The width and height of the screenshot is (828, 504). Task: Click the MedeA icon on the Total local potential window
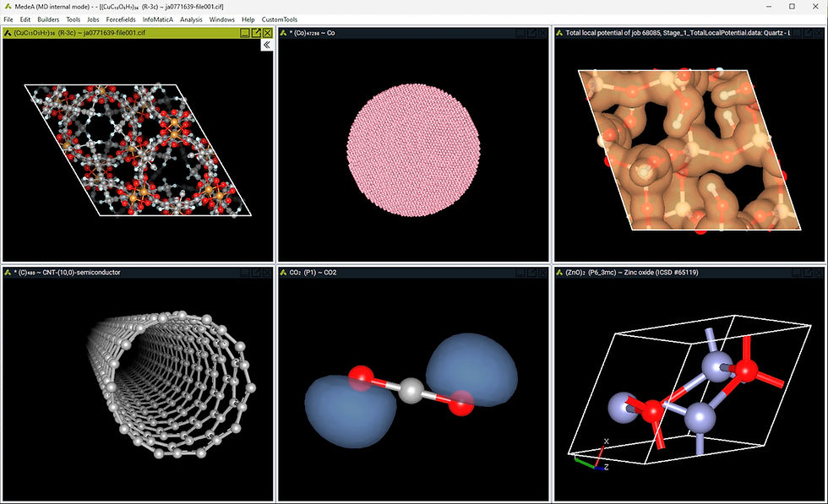pyautogui.click(x=558, y=32)
